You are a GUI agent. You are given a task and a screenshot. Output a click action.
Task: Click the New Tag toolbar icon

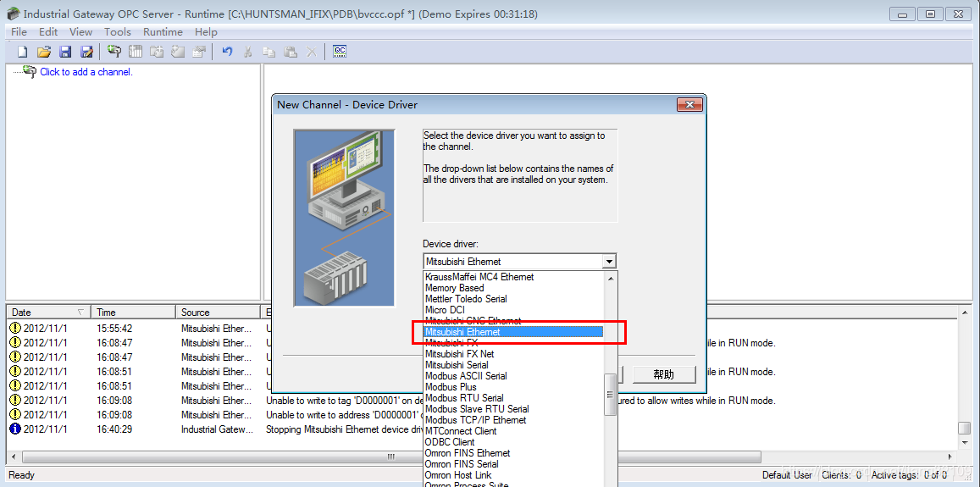(178, 52)
